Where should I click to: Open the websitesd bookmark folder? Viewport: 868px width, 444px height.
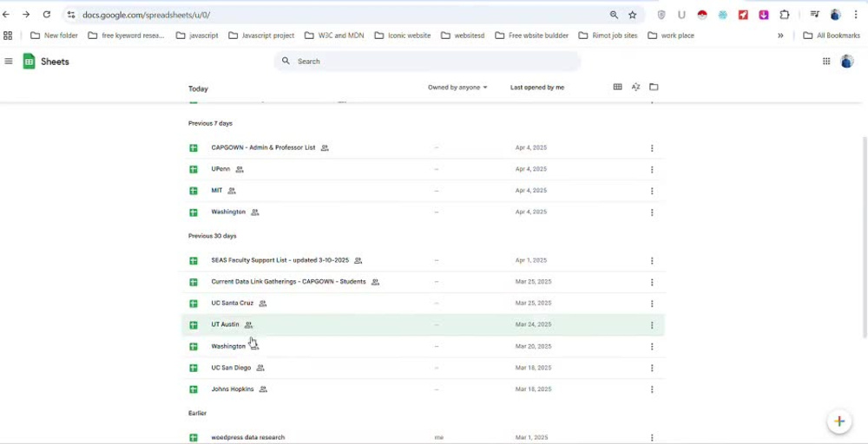pos(463,36)
